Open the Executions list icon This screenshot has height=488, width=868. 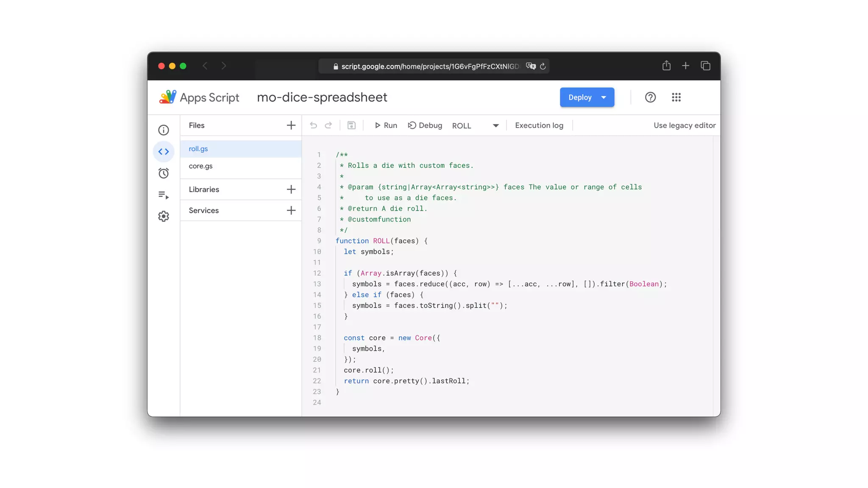[x=164, y=195]
